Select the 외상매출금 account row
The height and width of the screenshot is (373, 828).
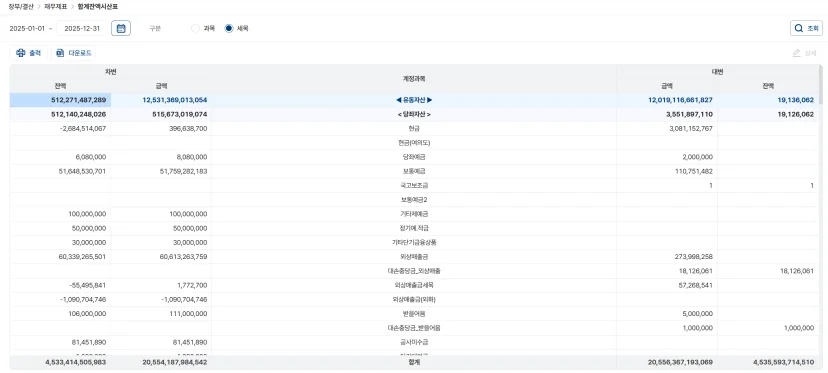click(x=414, y=257)
